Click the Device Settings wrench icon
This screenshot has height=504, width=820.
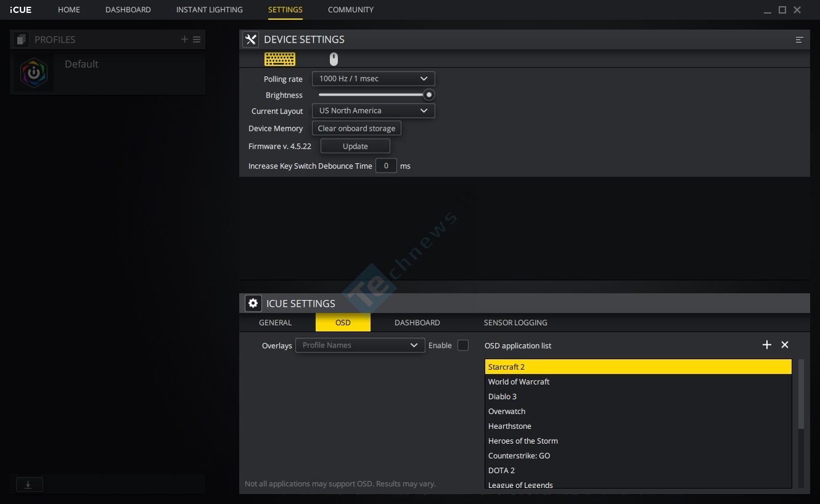(x=250, y=39)
